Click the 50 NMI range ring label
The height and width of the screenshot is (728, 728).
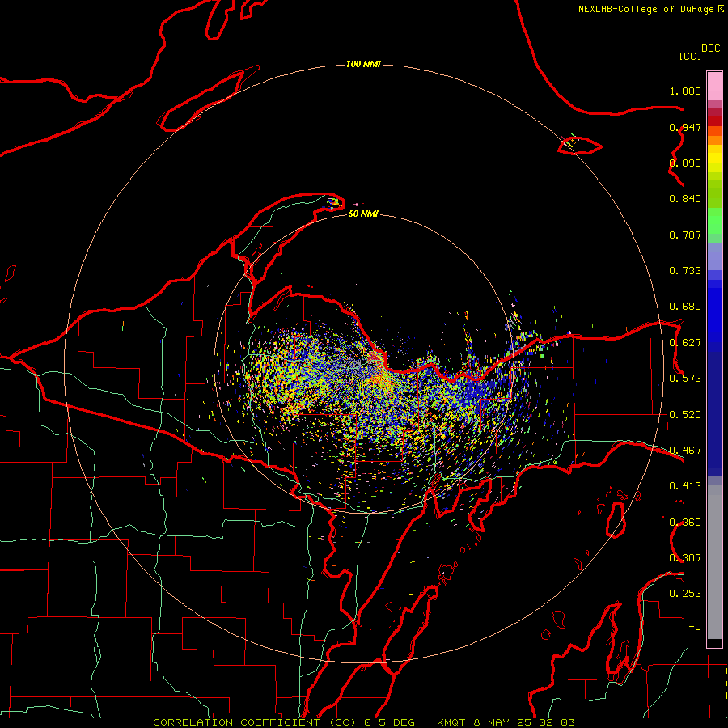(363, 214)
